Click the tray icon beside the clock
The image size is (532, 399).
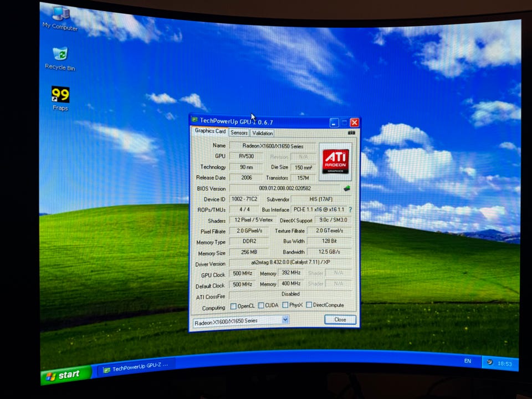point(489,362)
